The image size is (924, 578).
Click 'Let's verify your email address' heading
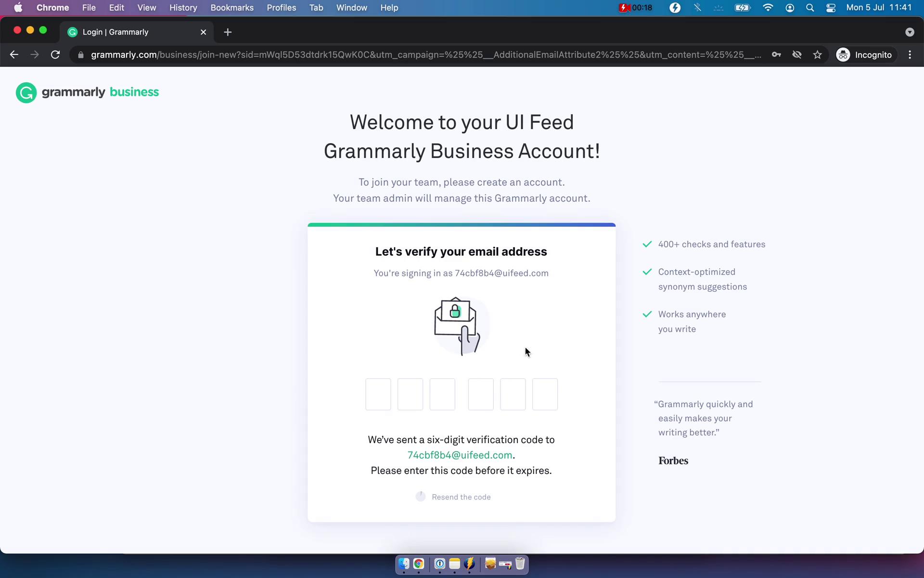(x=461, y=252)
